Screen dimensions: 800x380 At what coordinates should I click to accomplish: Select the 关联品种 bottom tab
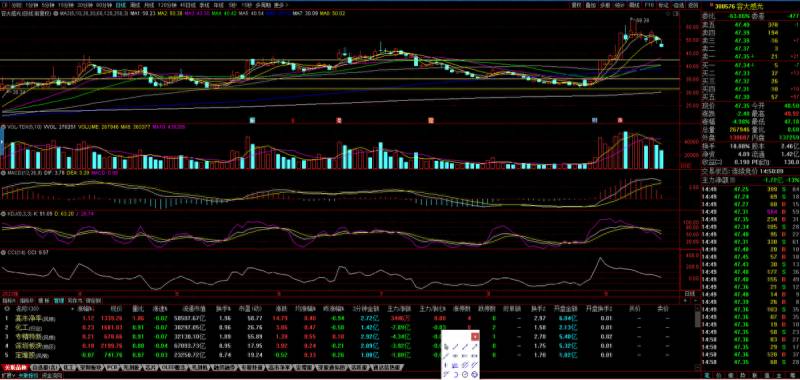[x=15, y=367]
